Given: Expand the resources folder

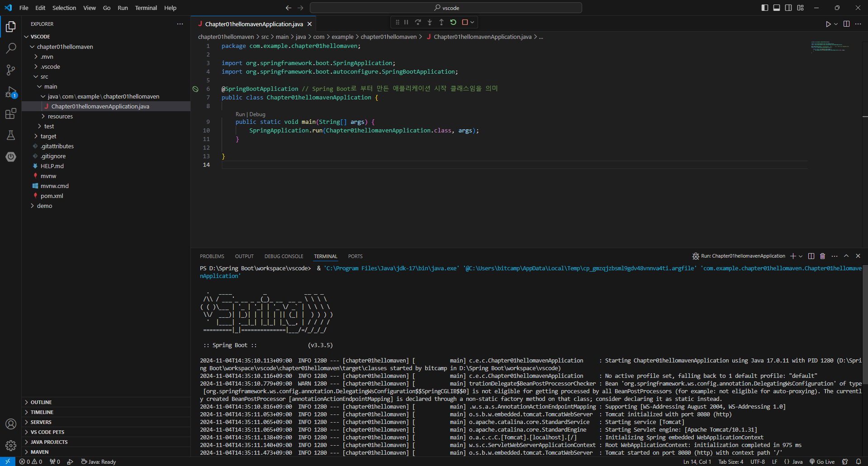Looking at the screenshot, I should click(x=106, y=116).
